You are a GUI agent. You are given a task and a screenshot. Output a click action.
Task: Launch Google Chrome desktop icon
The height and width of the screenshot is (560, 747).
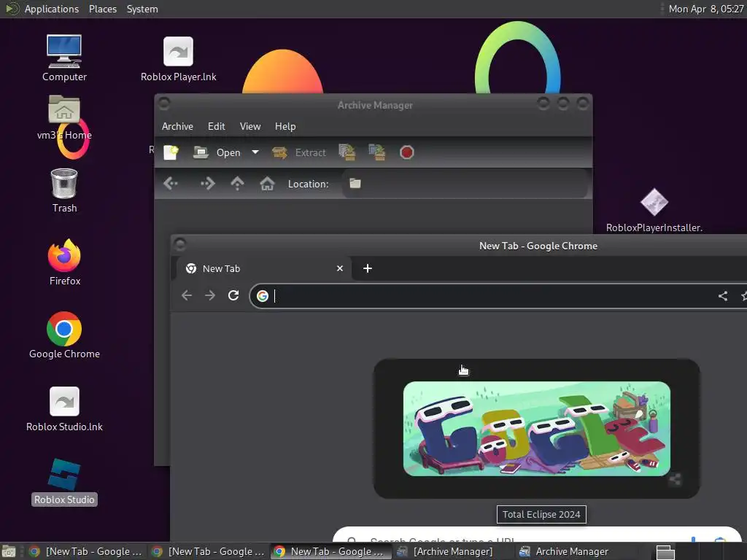[64, 335]
